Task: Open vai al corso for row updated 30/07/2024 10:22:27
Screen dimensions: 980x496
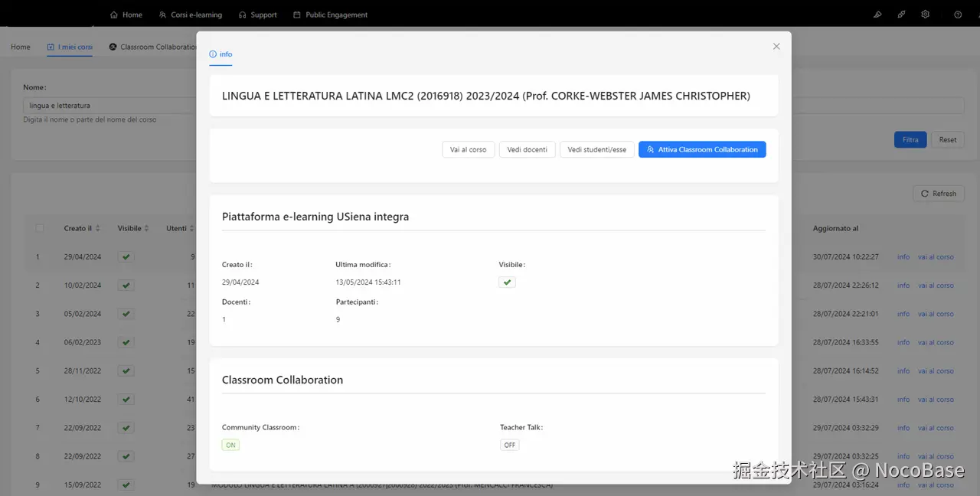Action: (936, 257)
